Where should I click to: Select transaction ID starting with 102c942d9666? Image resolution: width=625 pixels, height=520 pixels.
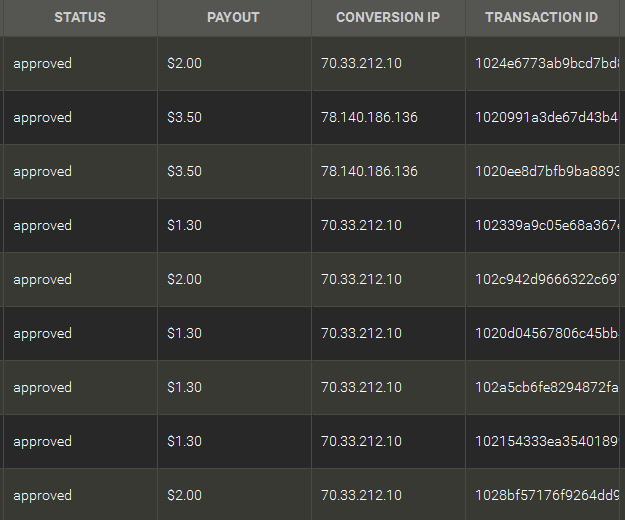(548, 280)
